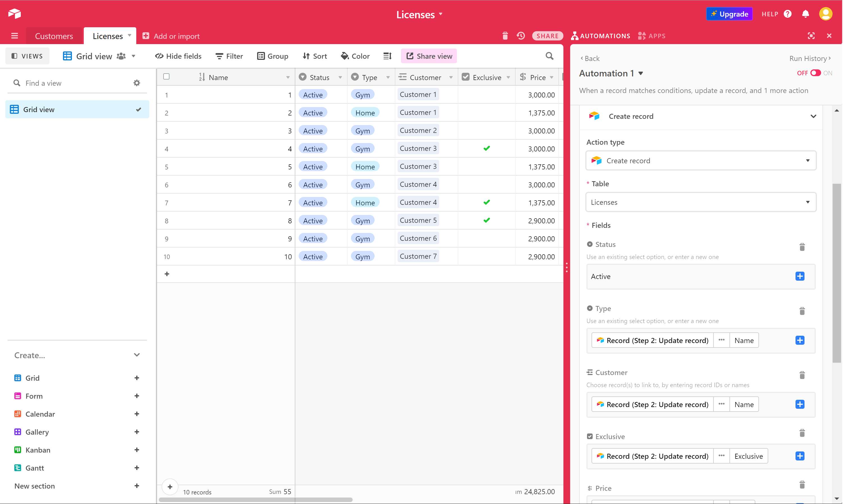Screen dimensions: 843x504
Task: Click the help question mark icon
Action: click(788, 14)
